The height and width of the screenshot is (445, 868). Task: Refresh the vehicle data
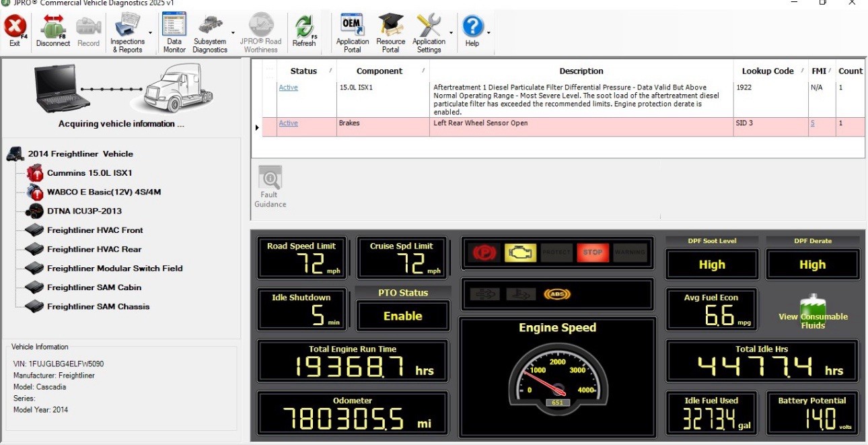[303, 32]
